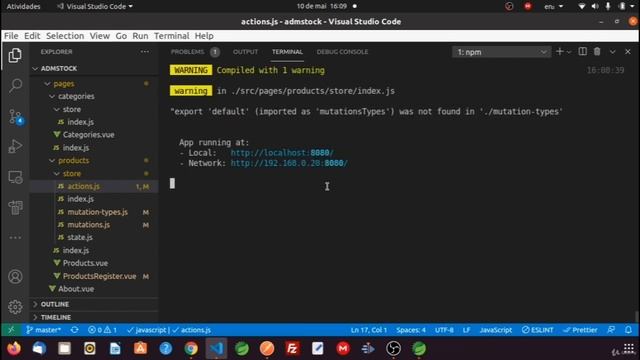Screen dimensions: 640x360
Task: Create a new terminal with plus icon
Action: click(560, 52)
